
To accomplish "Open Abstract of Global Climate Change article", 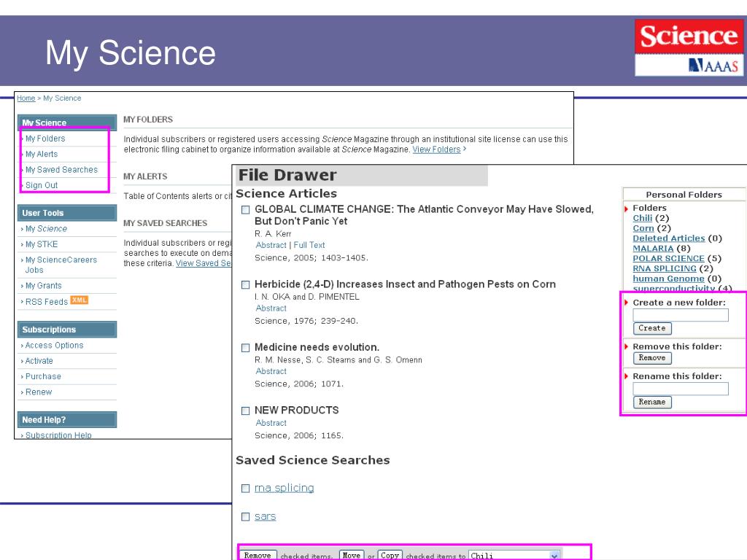I will coord(271,245).
